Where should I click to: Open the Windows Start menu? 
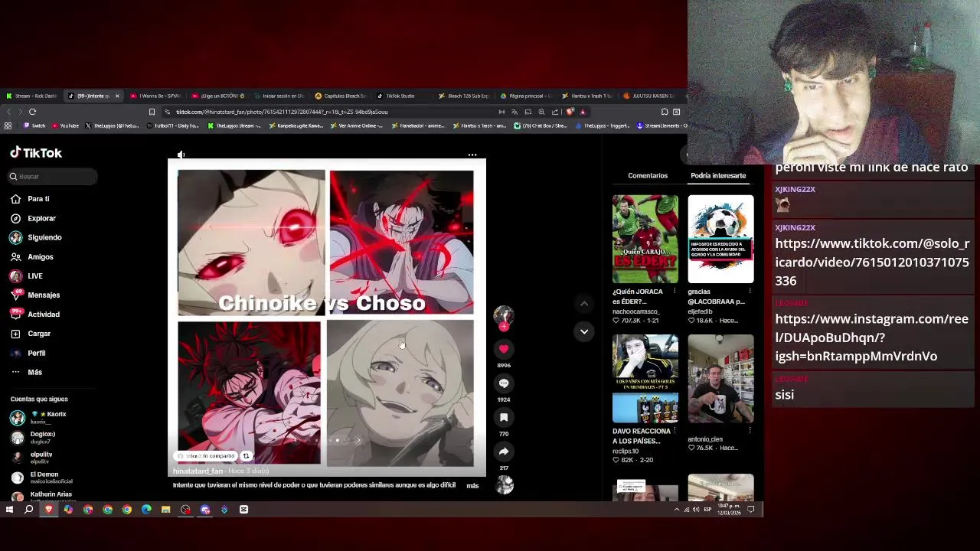tap(9, 510)
